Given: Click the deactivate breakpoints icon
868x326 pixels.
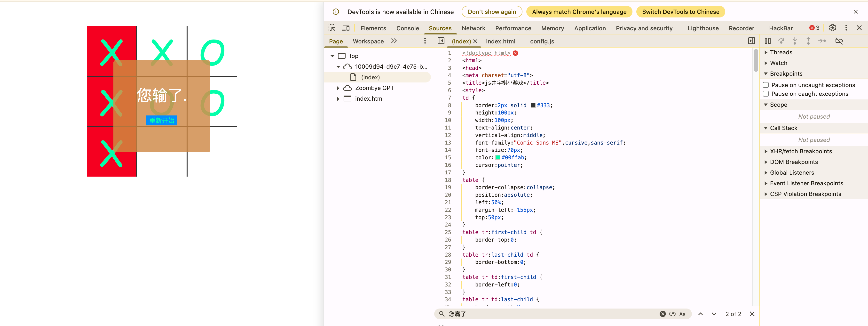Looking at the screenshot, I should (x=839, y=41).
